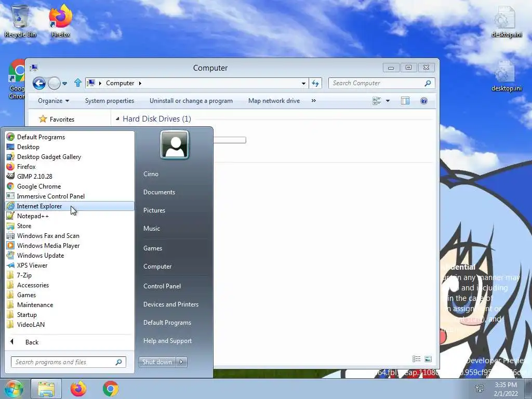This screenshot has height=399, width=532.
Task: Open the address bar history dropdown
Action: (303, 83)
